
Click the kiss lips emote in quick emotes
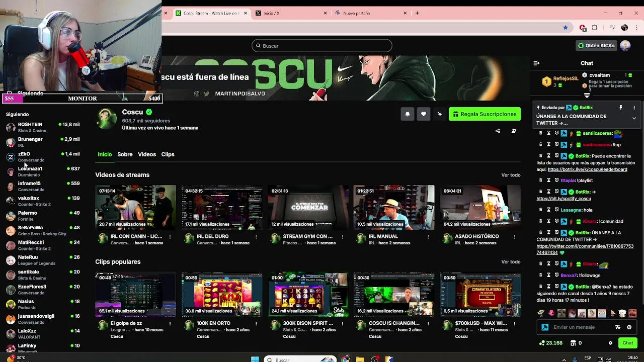551,313
